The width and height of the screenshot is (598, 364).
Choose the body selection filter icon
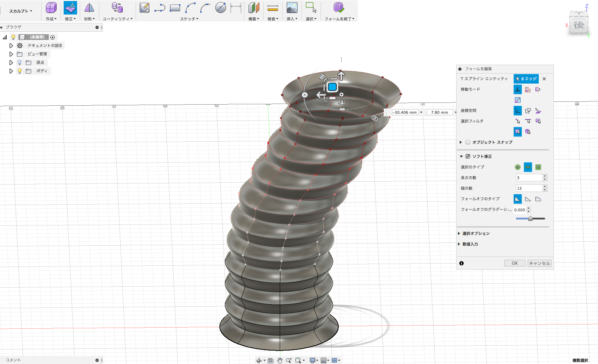pos(528,132)
